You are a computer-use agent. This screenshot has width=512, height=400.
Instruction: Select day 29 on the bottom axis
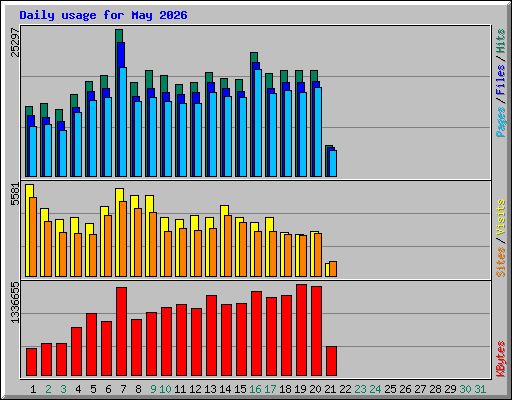point(450,389)
